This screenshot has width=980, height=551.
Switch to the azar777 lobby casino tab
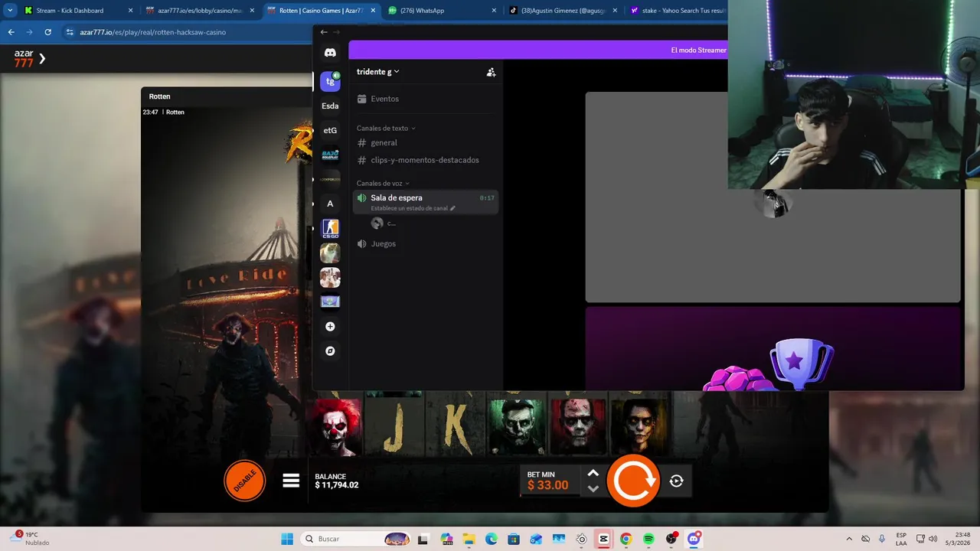(x=200, y=11)
